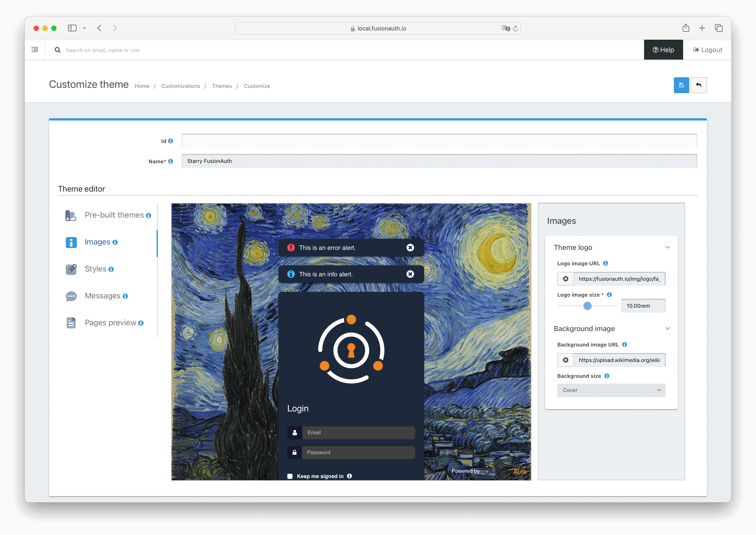Click the search on email input

point(102,50)
